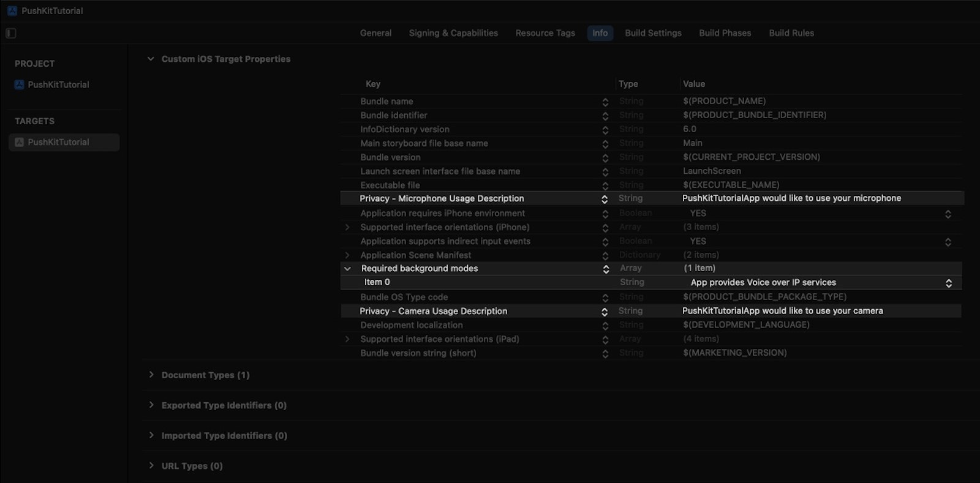Click the PushKitTutorial project icon in sidebar

click(20, 84)
